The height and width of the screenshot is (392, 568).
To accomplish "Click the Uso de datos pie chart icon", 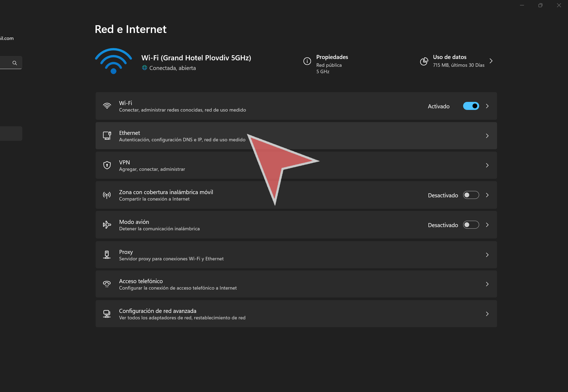I will 424,61.
